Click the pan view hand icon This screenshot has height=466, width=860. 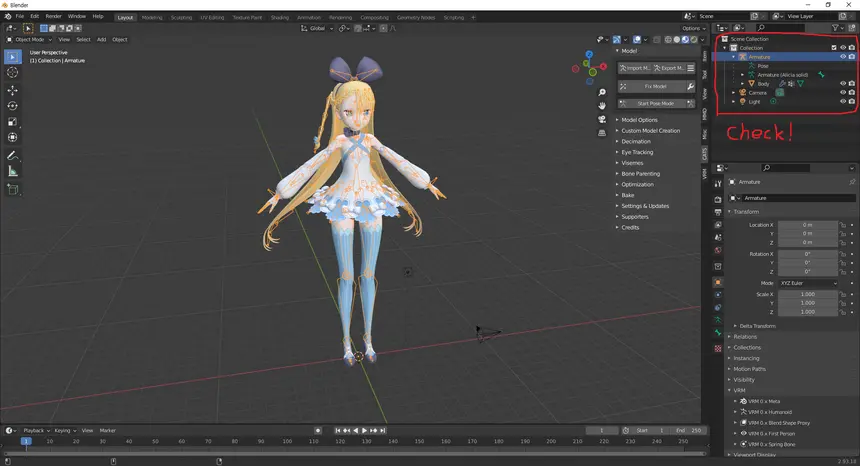pos(602,105)
